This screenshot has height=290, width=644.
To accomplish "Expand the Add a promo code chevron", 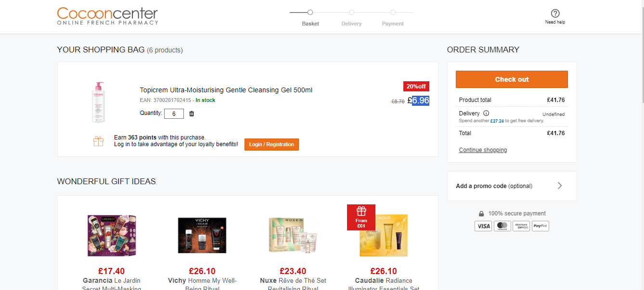I will (x=560, y=186).
